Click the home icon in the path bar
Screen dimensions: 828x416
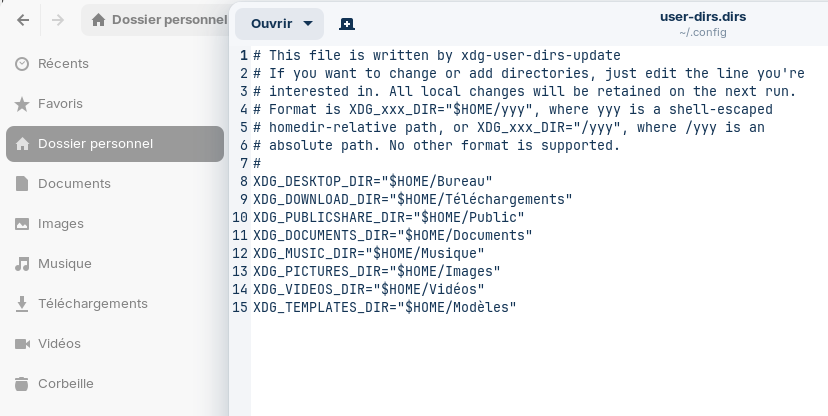(98, 20)
